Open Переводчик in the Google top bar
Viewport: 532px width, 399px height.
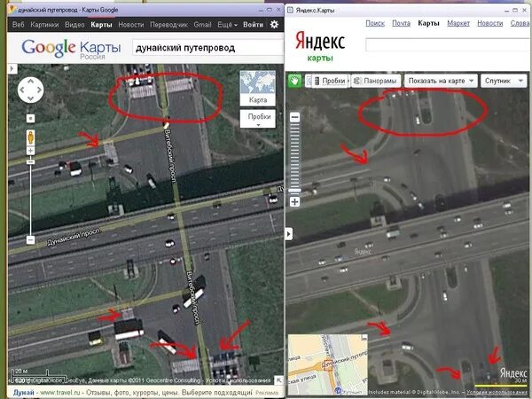[x=169, y=25]
